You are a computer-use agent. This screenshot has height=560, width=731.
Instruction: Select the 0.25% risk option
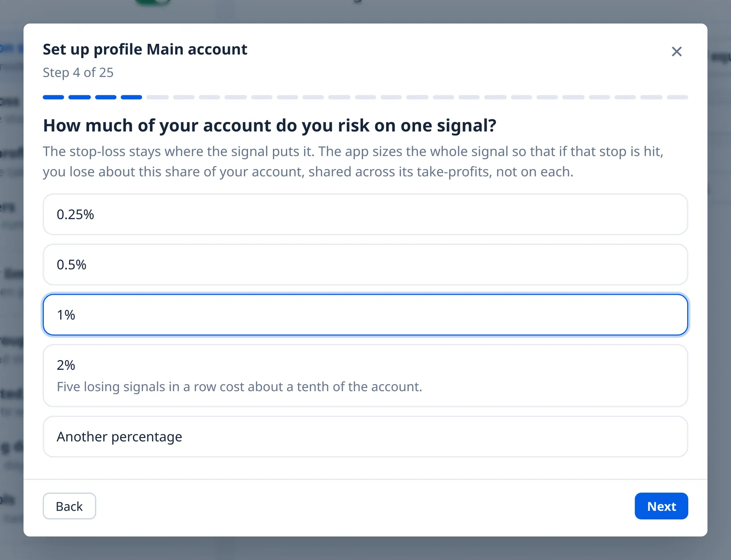click(365, 214)
